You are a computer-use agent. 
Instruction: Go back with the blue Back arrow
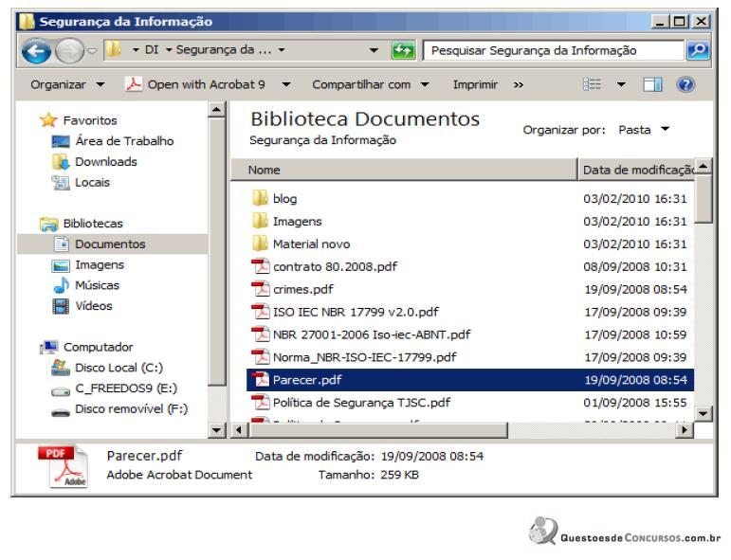36,51
